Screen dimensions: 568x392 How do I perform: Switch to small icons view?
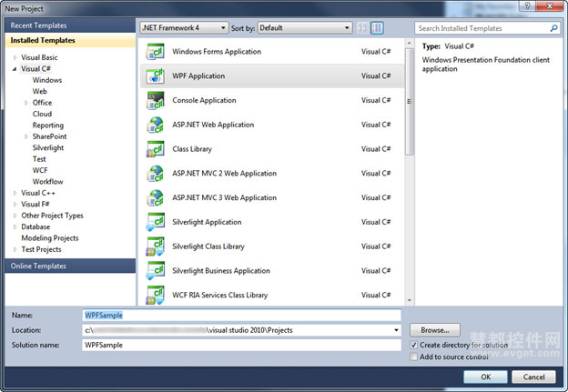coord(362,28)
